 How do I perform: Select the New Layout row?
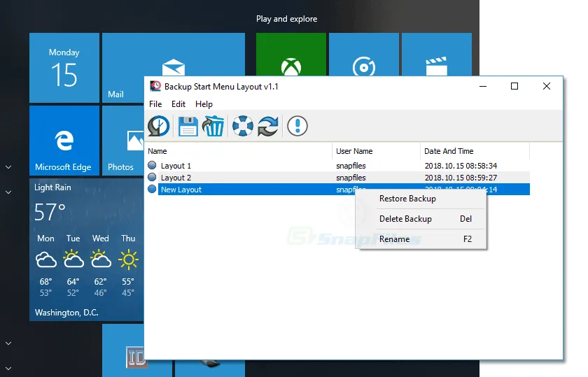339,190
